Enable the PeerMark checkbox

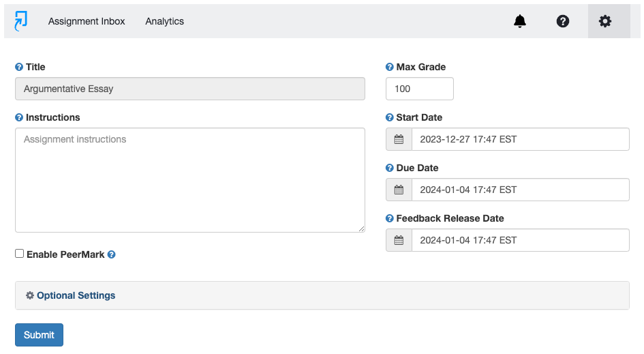pyautogui.click(x=19, y=254)
